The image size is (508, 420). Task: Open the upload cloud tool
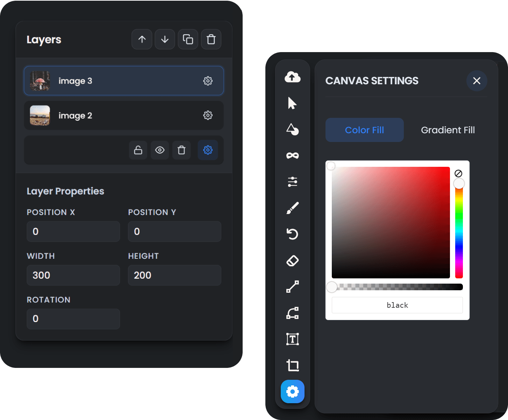click(293, 77)
